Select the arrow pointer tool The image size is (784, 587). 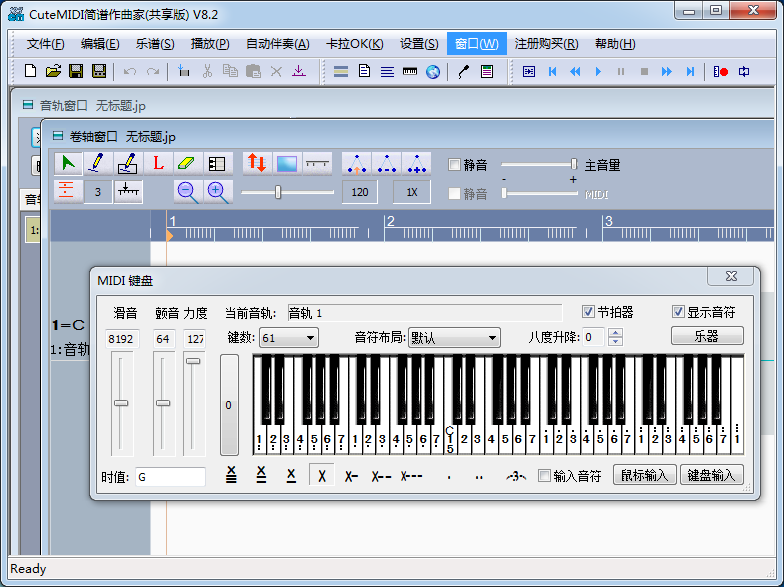[x=68, y=163]
